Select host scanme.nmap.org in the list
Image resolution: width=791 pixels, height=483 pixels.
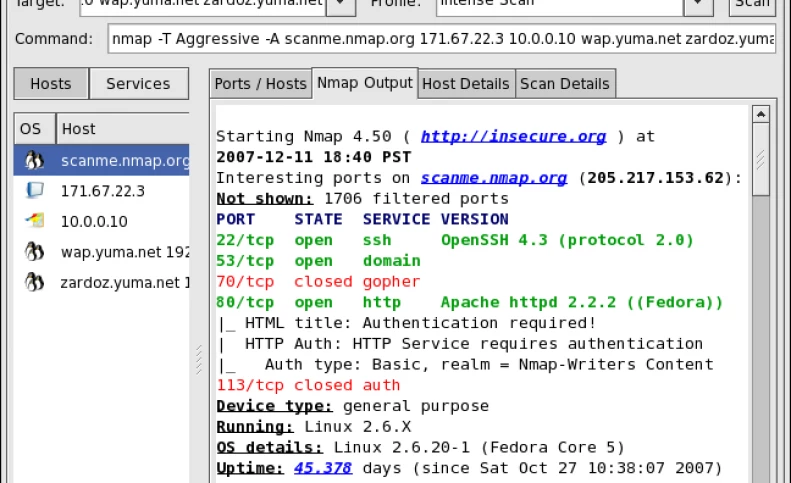101,160
